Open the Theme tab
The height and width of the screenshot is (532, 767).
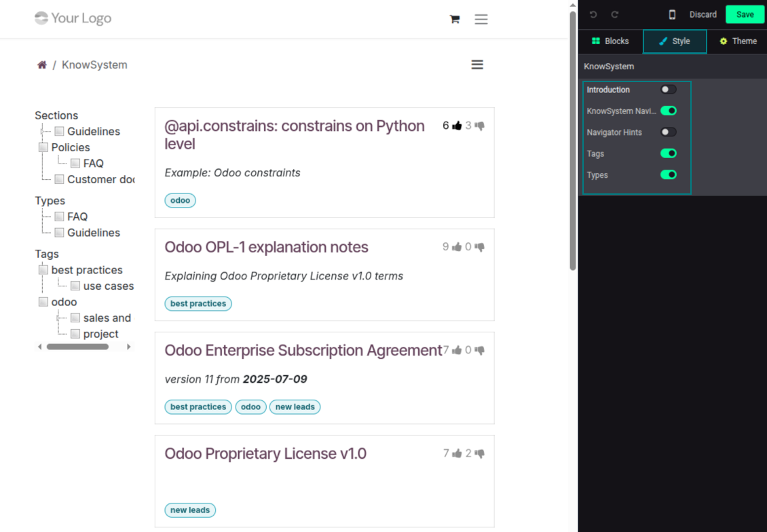tap(738, 41)
